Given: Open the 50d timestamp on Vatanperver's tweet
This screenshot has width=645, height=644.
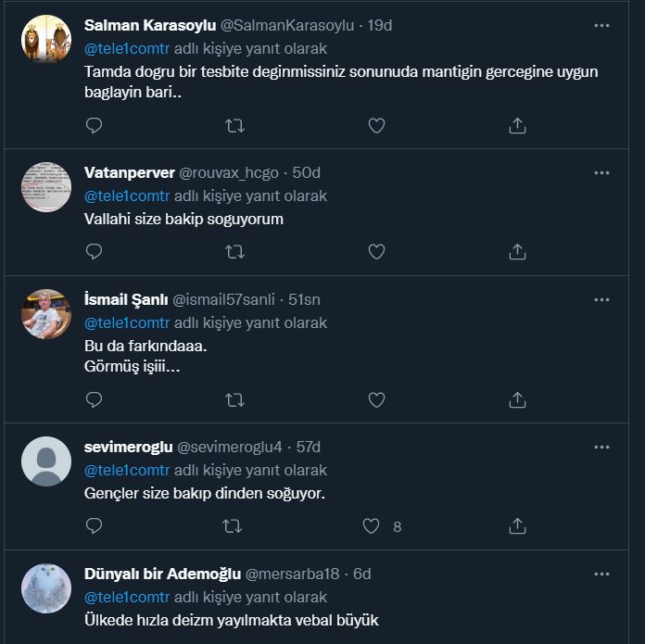Looking at the screenshot, I should 307,173.
